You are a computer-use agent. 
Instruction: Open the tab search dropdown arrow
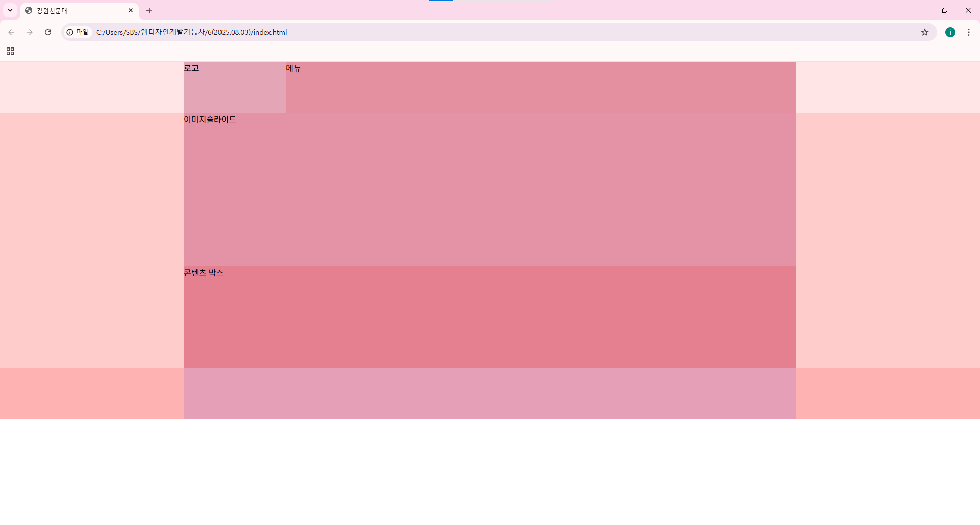[10, 10]
